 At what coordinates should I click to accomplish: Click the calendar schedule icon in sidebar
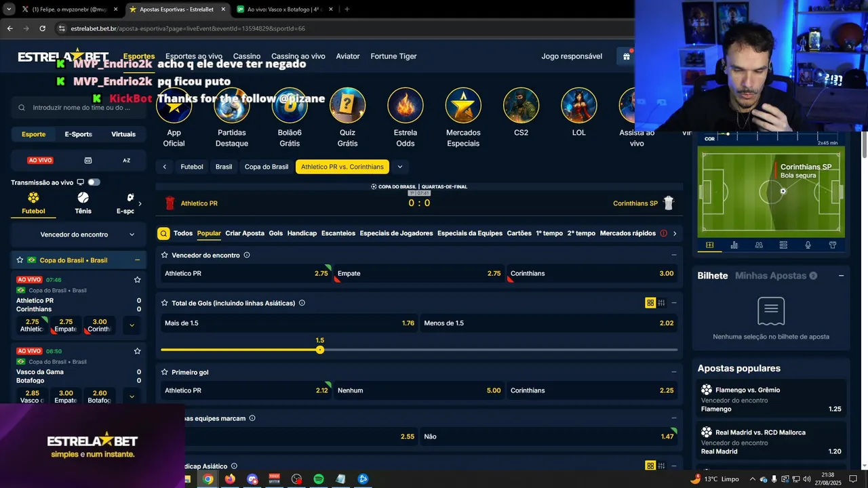[87, 161]
